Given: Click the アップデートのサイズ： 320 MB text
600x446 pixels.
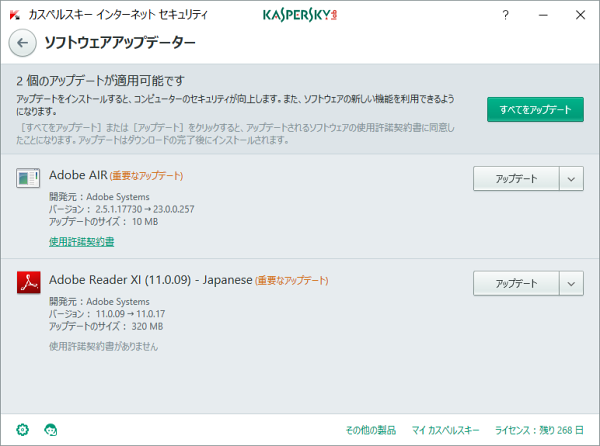Looking at the screenshot, I should (x=106, y=326).
